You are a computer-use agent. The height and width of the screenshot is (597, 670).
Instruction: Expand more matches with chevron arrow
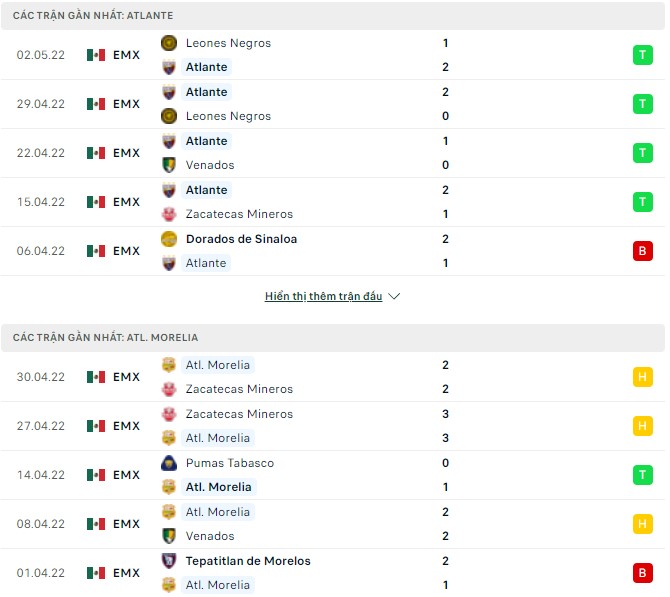pos(394,297)
